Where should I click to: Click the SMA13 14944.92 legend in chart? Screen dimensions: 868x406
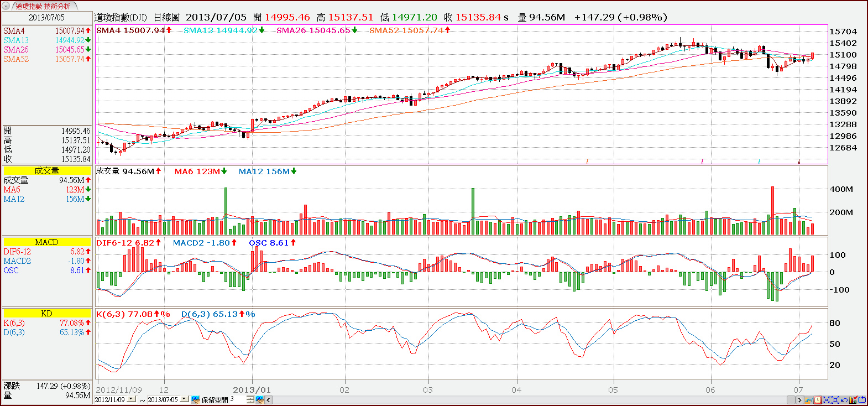pyautogui.click(x=224, y=30)
